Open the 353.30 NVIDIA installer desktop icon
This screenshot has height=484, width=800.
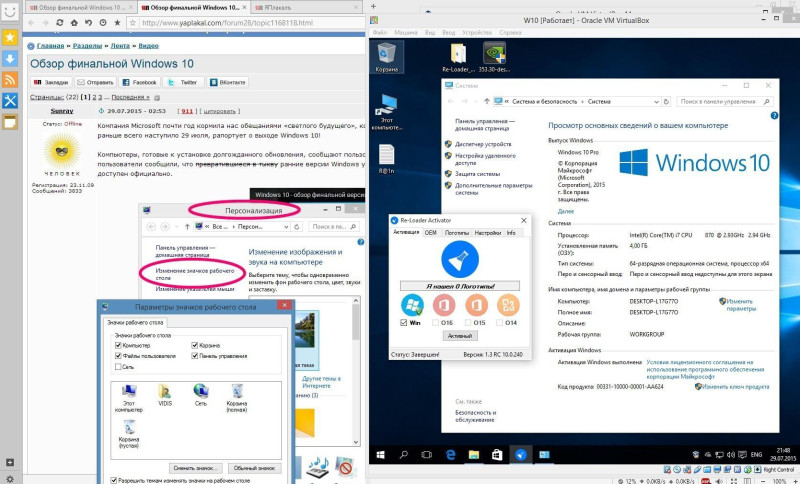click(494, 57)
